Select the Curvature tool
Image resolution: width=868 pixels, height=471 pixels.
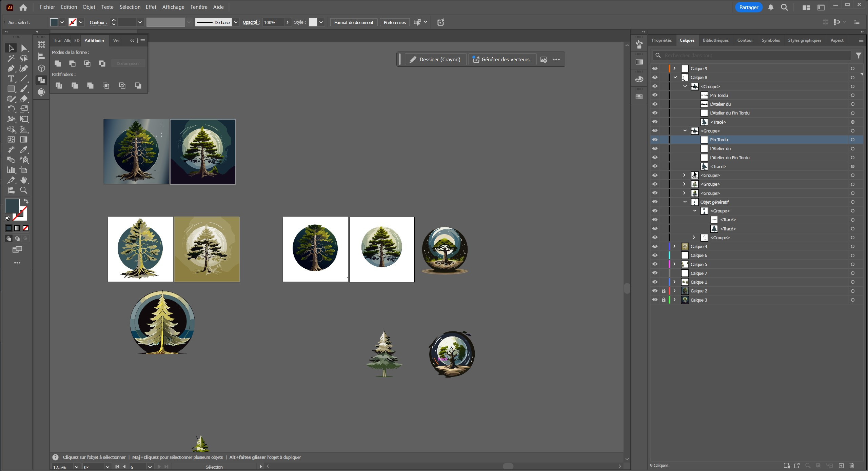coord(24,68)
